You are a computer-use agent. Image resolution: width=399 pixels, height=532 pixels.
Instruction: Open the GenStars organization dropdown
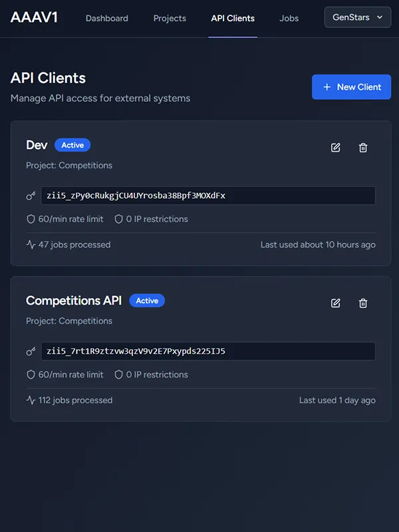coord(357,17)
